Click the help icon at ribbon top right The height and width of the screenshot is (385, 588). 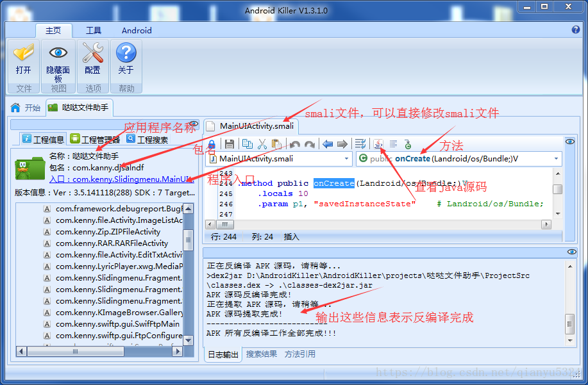point(576,29)
